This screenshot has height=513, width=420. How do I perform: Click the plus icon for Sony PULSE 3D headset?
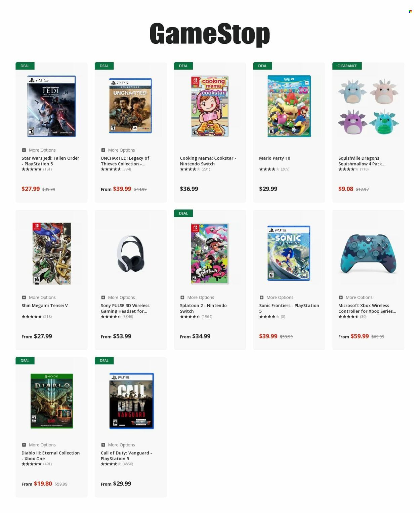pos(103,298)
